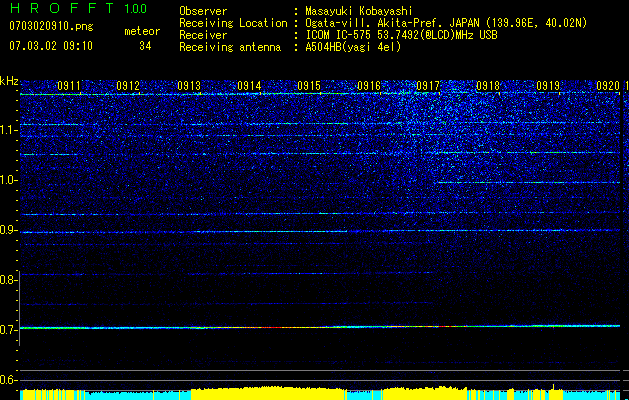
Task: Select the A504HB(yagi 4el) antenna text
Action: pyautogui.click(x=353, y=47)
